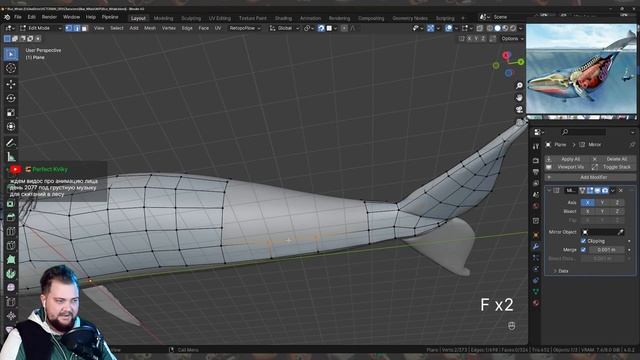This screenshot has height=360, width=640.
Task: Remove the Mirror modifier with X
Action: coord(621,191)
